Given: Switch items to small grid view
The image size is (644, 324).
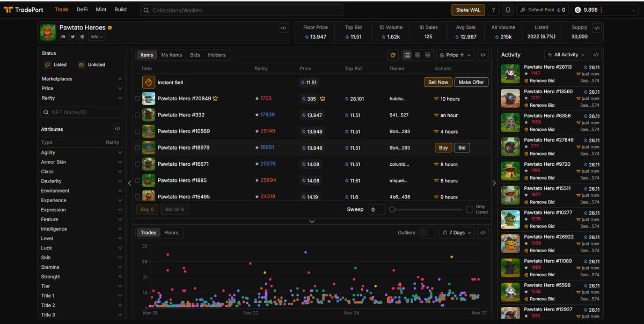Looking at the screenshot, I should [x=418, y=55].
